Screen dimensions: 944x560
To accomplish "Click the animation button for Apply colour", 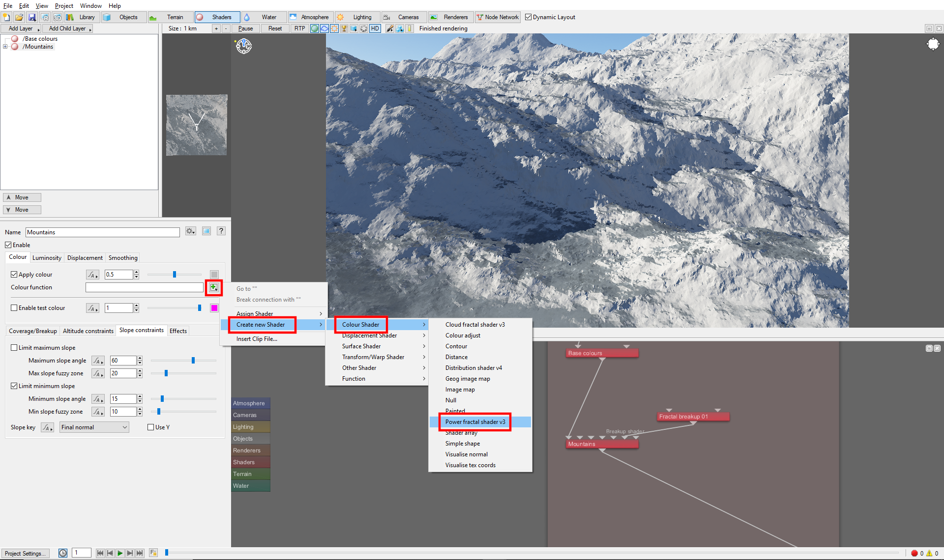I will point(92,275).
